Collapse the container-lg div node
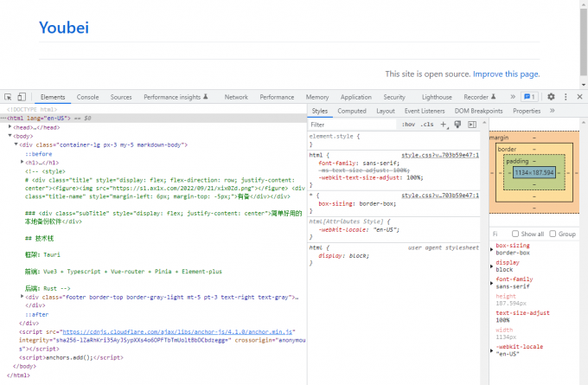 coord(16,144)
